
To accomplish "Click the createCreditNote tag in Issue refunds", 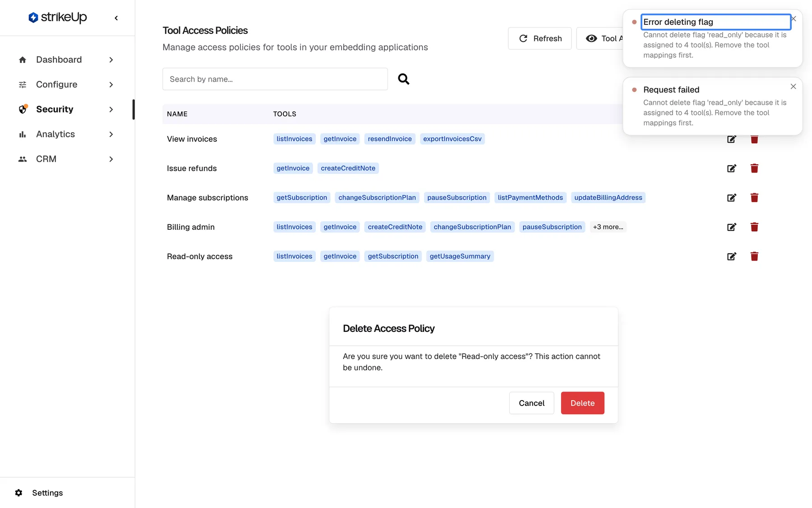I will (x=348, y=168).
